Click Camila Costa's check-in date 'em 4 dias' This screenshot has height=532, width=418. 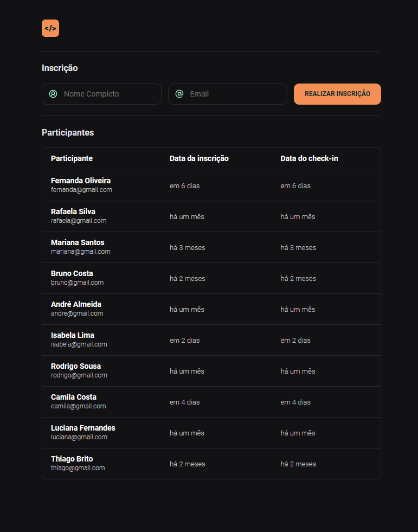[295, 402]
